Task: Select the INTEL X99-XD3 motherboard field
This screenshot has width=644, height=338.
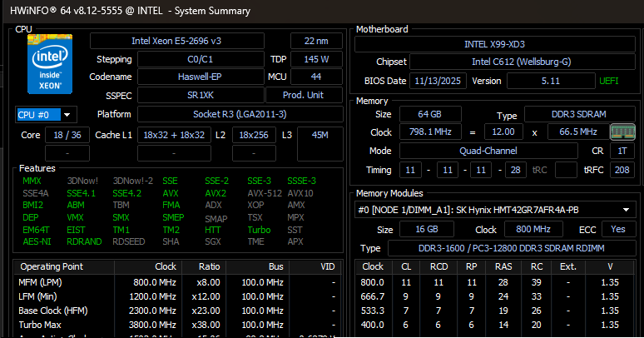Action: coord(496,43)
